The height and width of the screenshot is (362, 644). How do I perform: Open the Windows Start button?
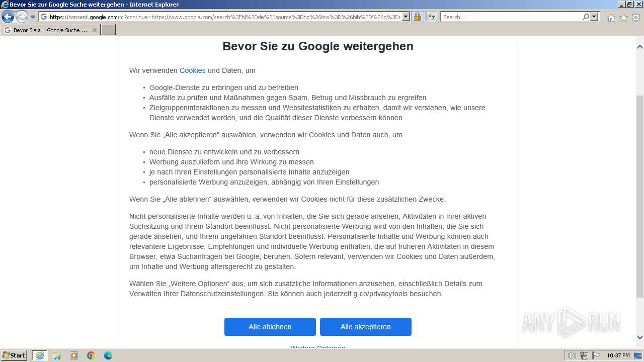14,355
